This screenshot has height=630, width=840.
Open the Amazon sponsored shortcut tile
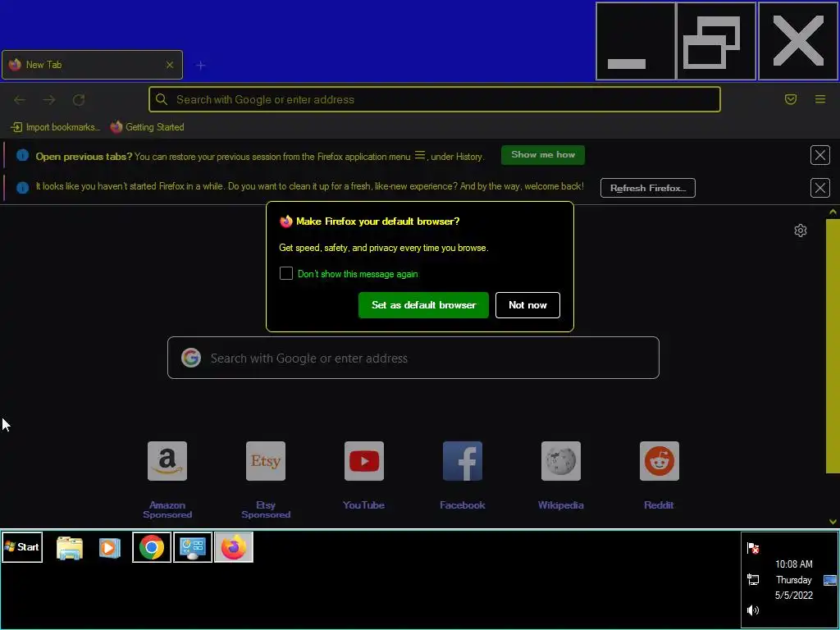(x=167, y=461)
